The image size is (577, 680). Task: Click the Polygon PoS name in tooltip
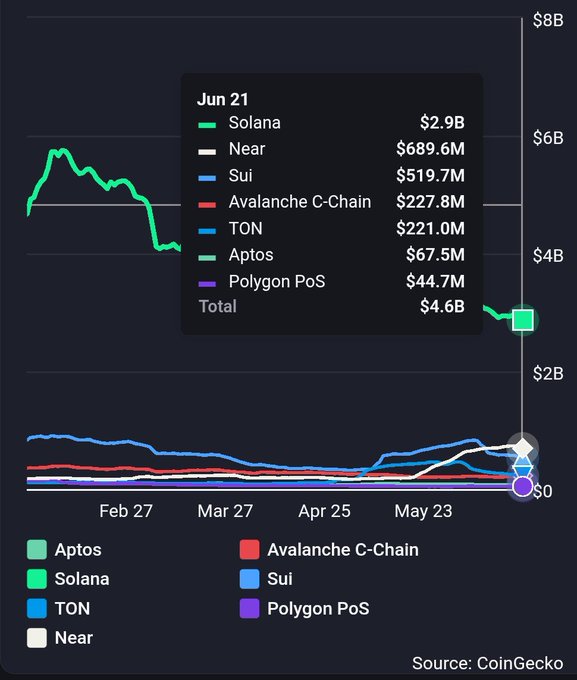click(277, 281)
